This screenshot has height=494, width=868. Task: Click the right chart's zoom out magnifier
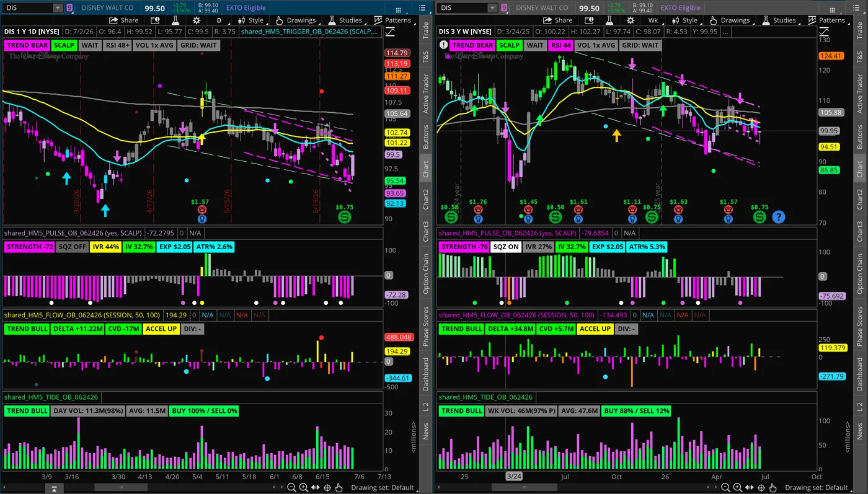click(x=725, y=487)
